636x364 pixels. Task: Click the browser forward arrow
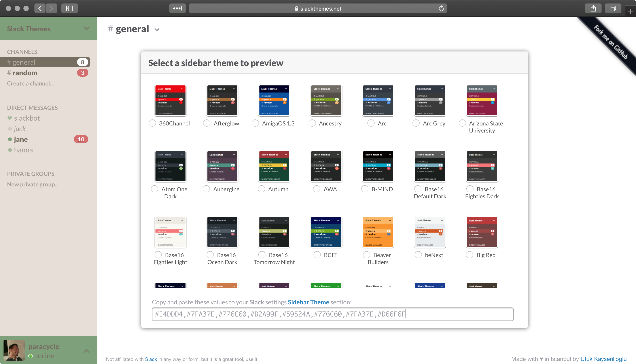(51, 8)
